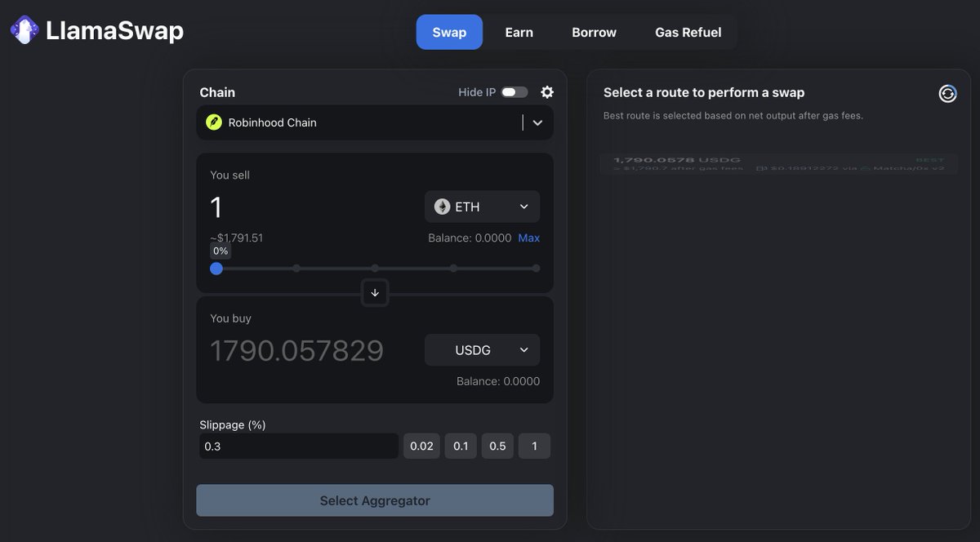
Task: Set slippage to 0.02 preset
Action: pos(421,446)
